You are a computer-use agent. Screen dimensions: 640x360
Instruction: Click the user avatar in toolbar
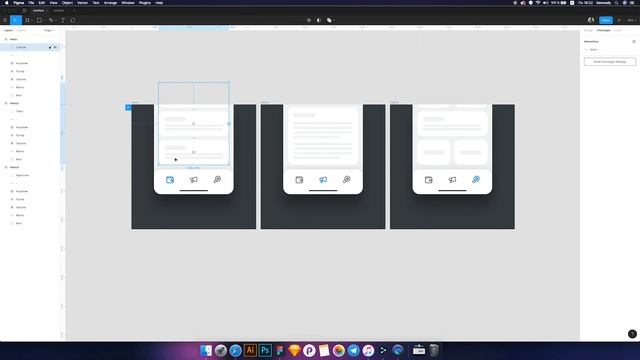[x=591, y=20]
